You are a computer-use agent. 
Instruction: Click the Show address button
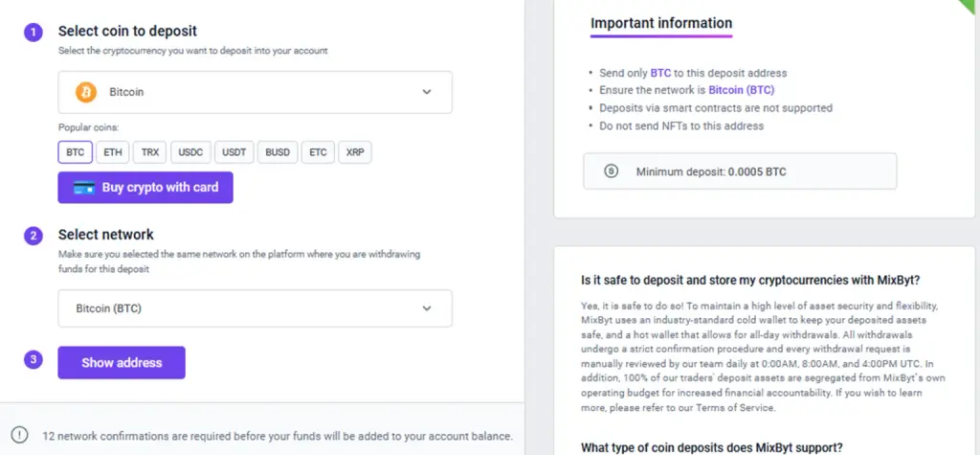coord(122,362)
